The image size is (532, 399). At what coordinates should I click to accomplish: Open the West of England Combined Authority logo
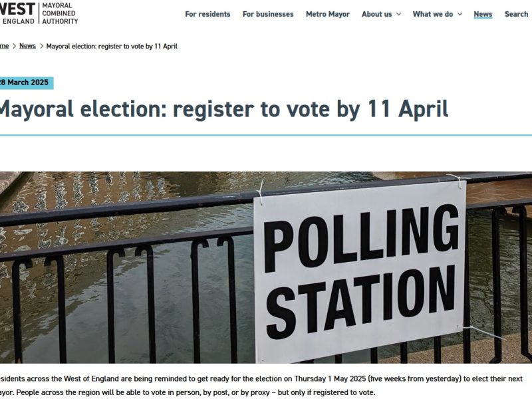click(x=39, y=13)
